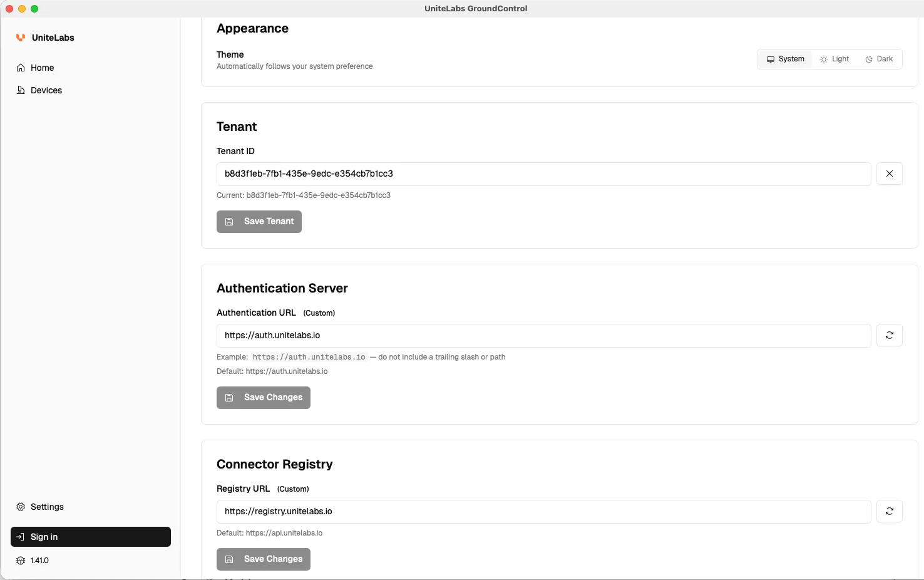
Task: Click the Sign in button
Action: [x=91, y=537]
